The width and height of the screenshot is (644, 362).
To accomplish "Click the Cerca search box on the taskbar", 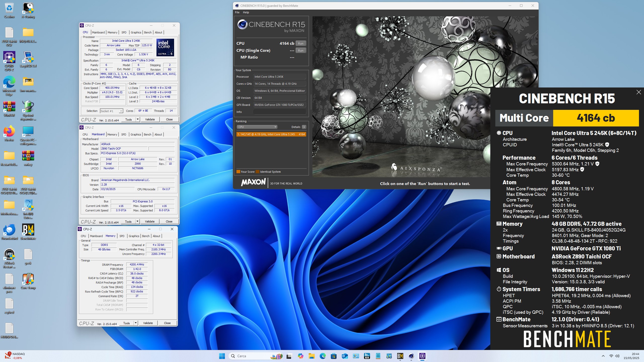I will tap(256, 356).
